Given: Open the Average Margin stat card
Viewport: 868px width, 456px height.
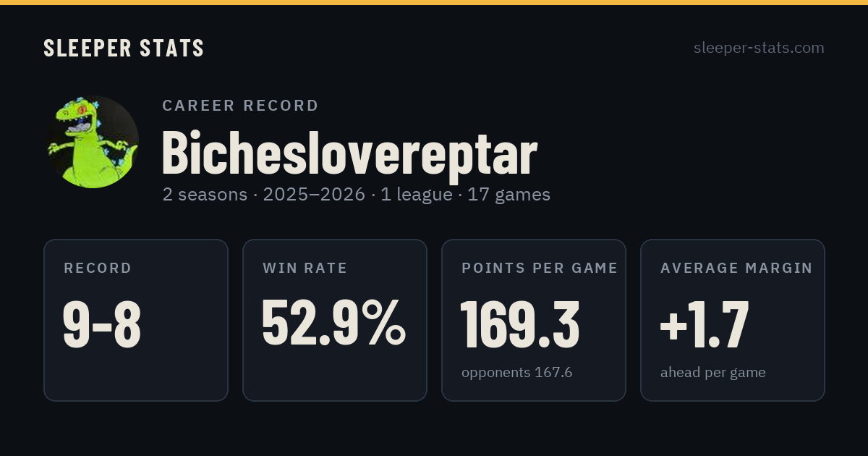Looking at the screenshot, I should coord(733,320).
